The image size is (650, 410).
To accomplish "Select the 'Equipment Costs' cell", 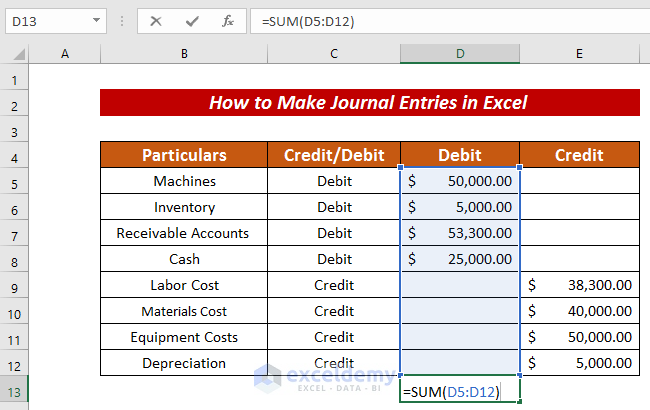I will [x=184, y=337].
